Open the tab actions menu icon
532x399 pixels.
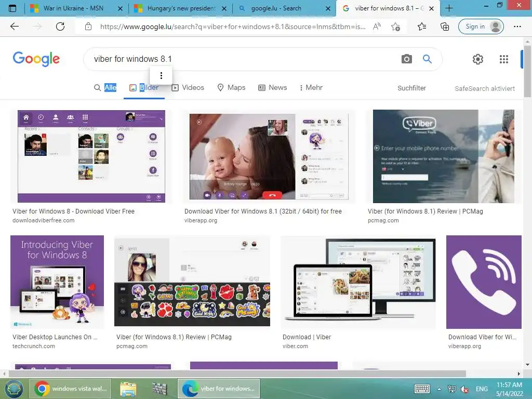[x=12, y=8]
